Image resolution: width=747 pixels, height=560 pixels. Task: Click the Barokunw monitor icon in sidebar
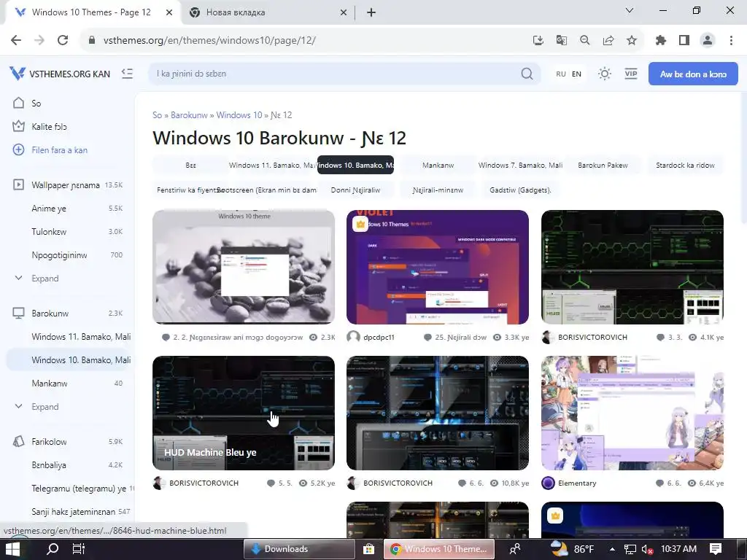(18, 313)
